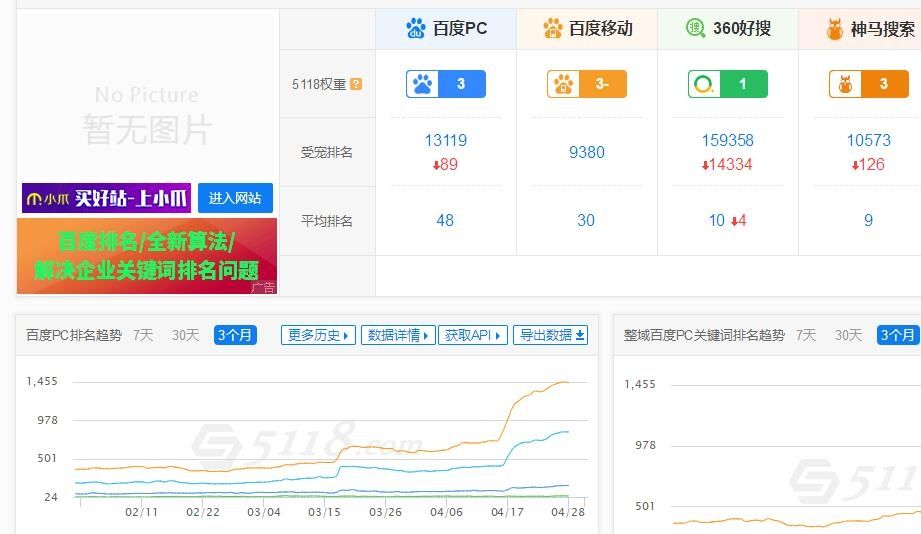Select 百度PC header tab
The image size is (921, 534).
446,29
